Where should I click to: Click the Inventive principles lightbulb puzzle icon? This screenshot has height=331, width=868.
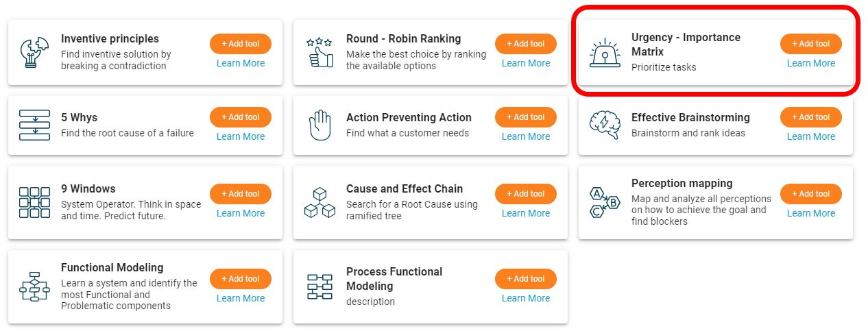tap(34, 52)
